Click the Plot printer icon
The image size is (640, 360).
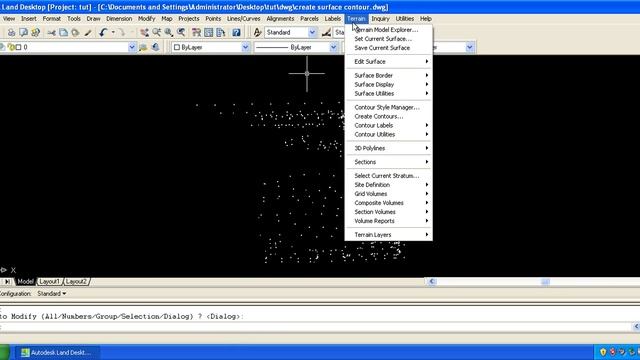[x=11, y=33]
